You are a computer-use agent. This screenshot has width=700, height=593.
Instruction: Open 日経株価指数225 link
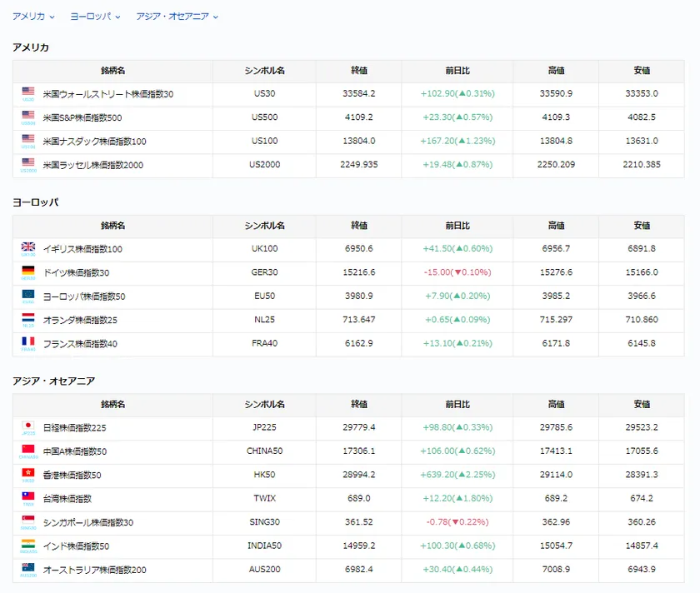tap(74, 428)
